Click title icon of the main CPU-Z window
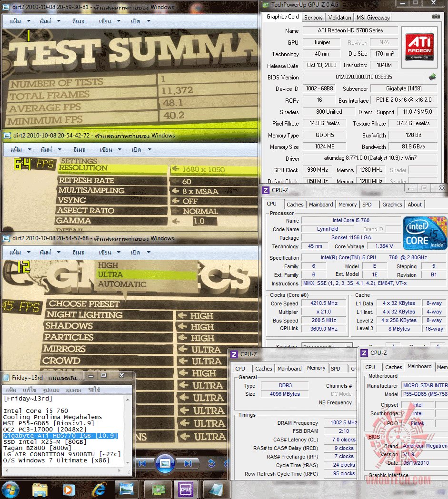448x499 pixels. pyautogui.click(x=266, y=190)
